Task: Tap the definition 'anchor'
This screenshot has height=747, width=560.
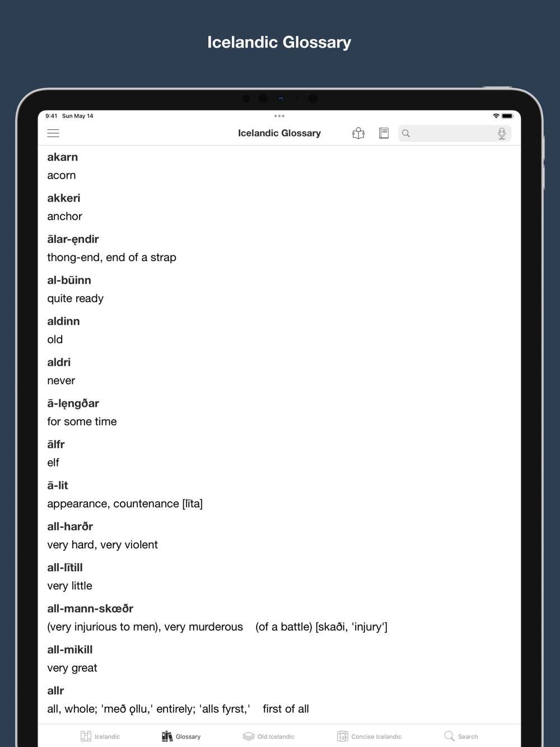Action: 65,216
